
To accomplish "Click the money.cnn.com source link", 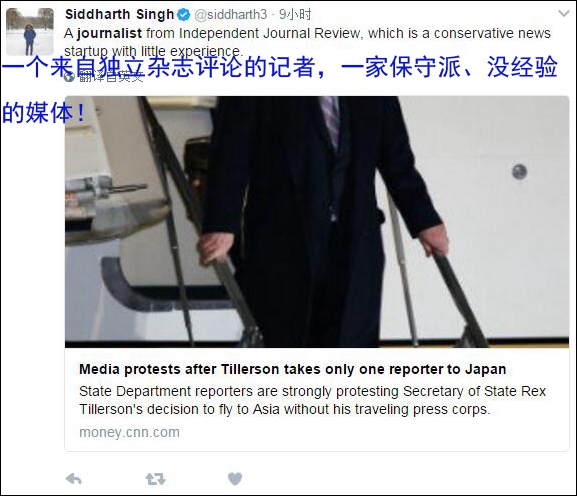I will tap(130, 432).
